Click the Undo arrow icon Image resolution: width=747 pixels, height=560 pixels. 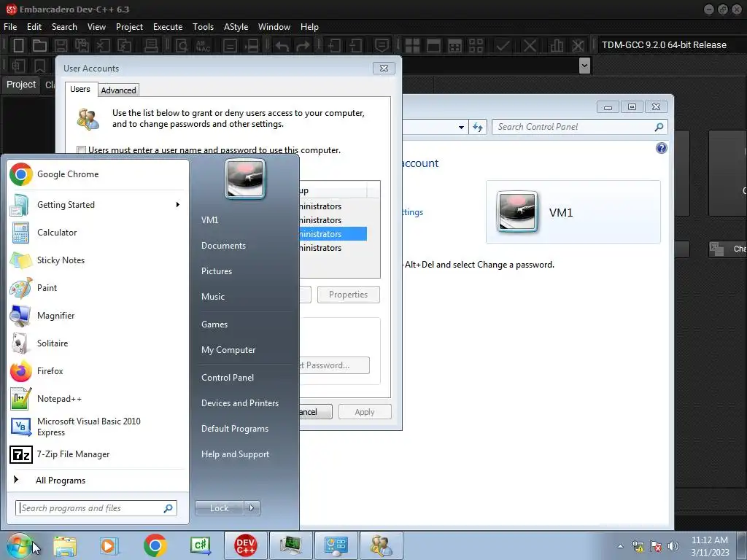click(x=282, y=46)
